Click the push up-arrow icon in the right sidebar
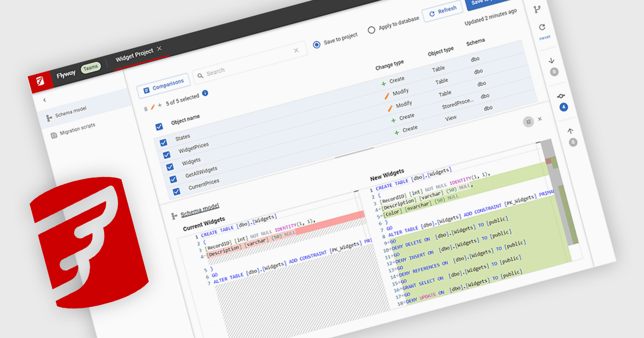The width and height of the screenshot is (644, 338). tap(570, 130)
